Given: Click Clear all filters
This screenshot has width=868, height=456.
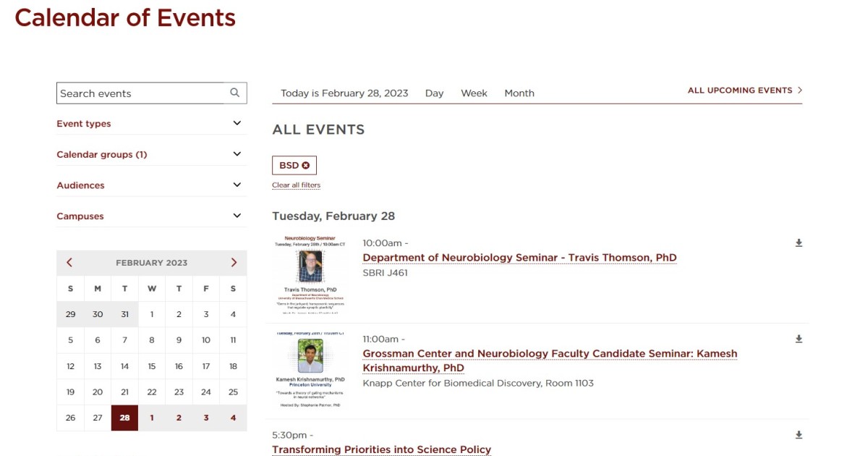Looking at the screenshot, I should click(x=297, y=185).
